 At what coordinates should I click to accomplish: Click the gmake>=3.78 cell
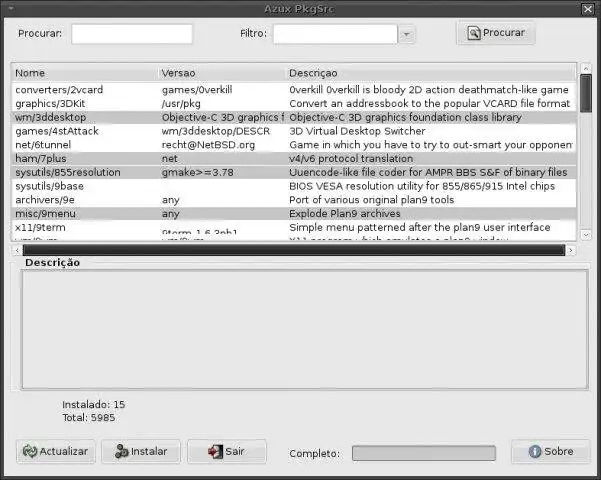(197, 173)
